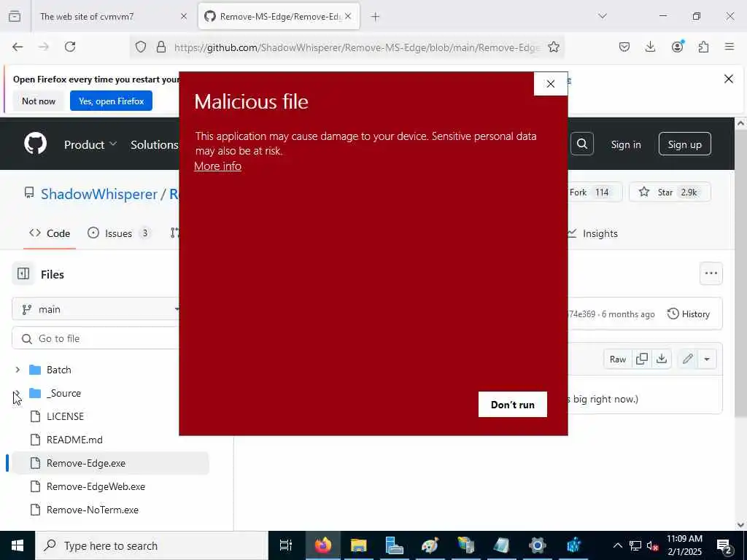View file History
747x560 pixels.
pyautogui.click(x=689, y=314)
